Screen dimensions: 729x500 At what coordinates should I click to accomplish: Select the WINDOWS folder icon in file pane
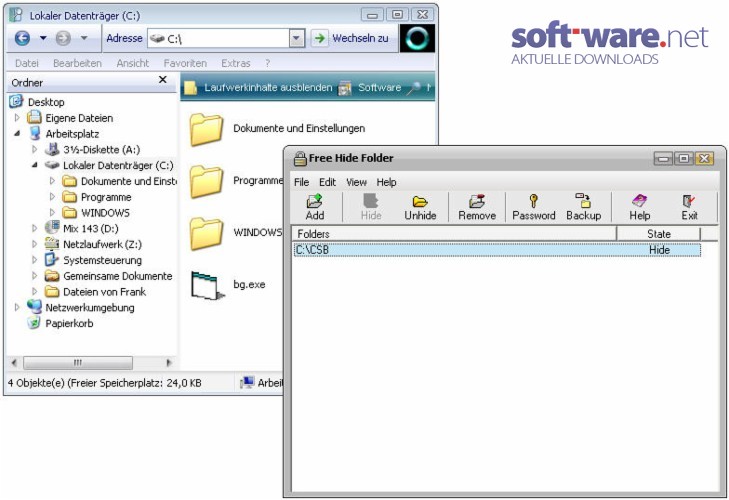[x=206, y=233]
